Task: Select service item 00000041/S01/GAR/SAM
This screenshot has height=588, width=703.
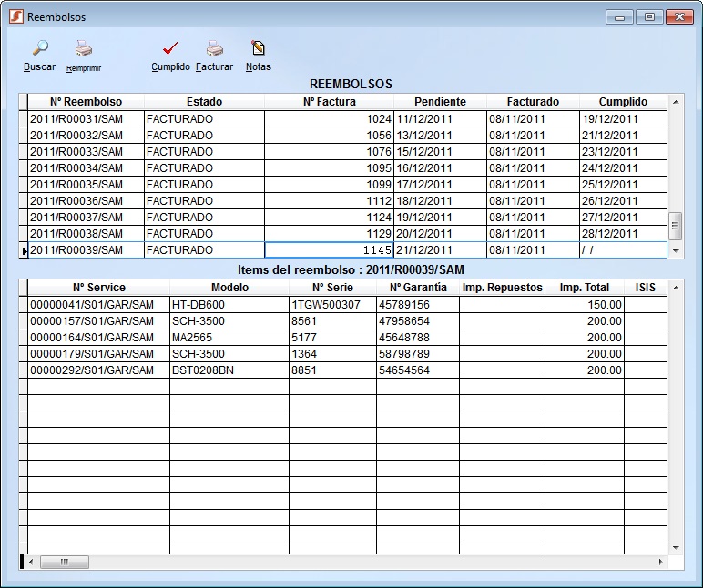Action: tap(98, 305)
